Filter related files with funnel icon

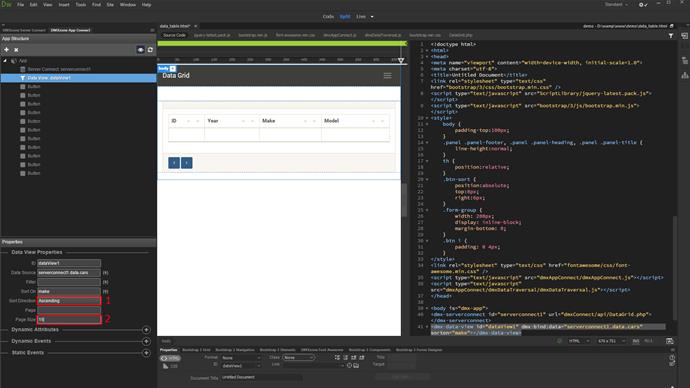pos(671,36)
